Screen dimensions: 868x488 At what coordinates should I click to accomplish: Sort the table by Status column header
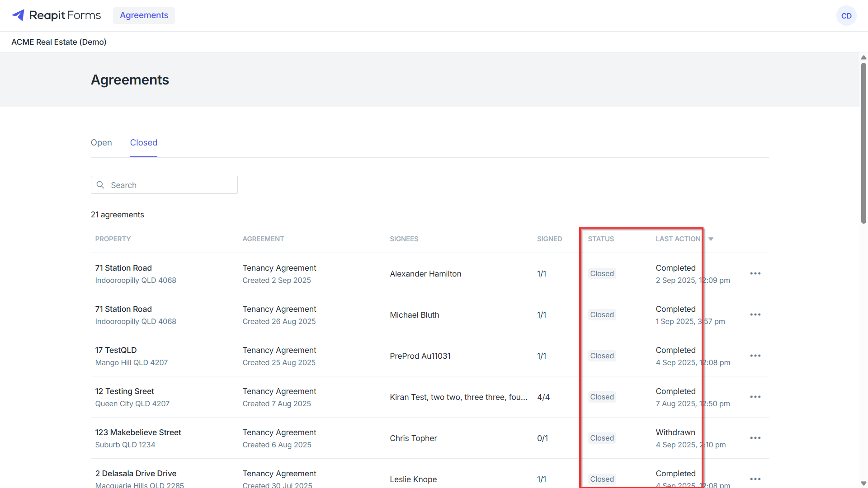(x=601, y=239)
